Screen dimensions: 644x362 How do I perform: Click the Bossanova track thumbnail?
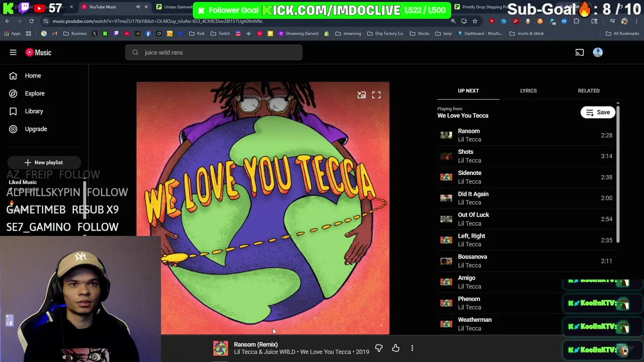click(x=446, y=261)
